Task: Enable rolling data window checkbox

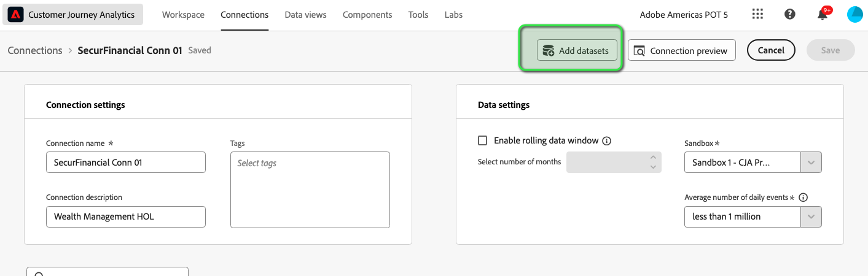Action: click(x=483, y=140)
